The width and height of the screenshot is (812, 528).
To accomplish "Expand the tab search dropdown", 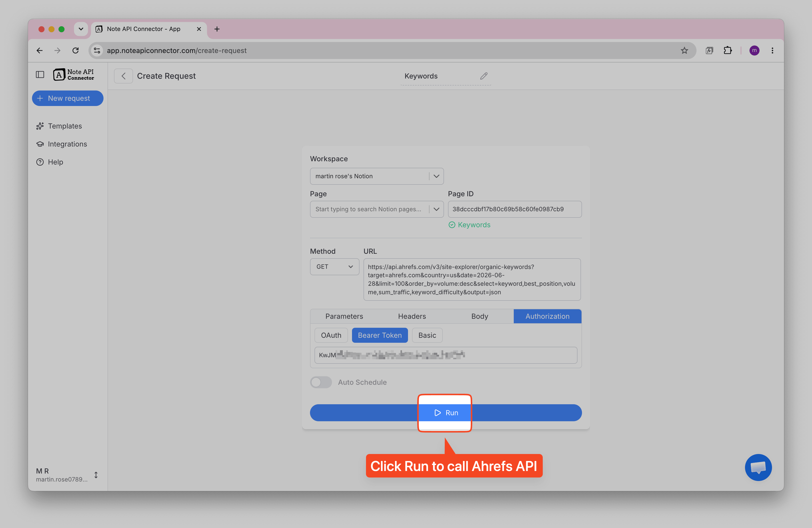I will (81, 29).
